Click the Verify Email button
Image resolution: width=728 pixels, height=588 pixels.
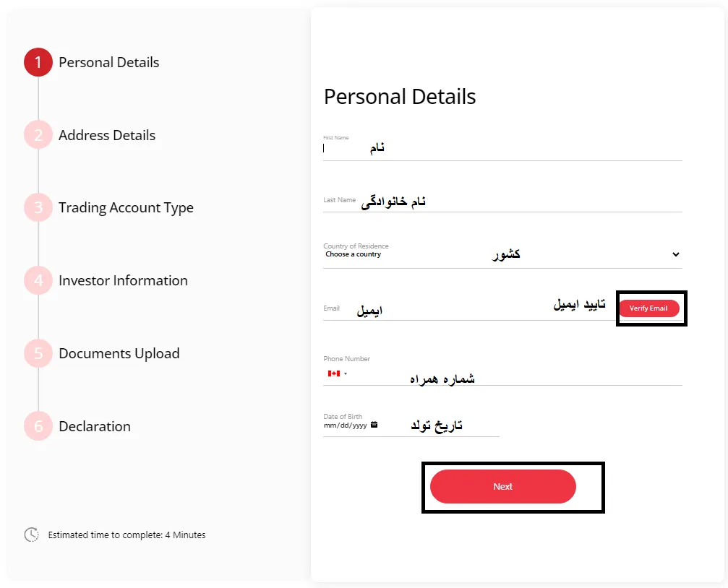tap(650, 308)
